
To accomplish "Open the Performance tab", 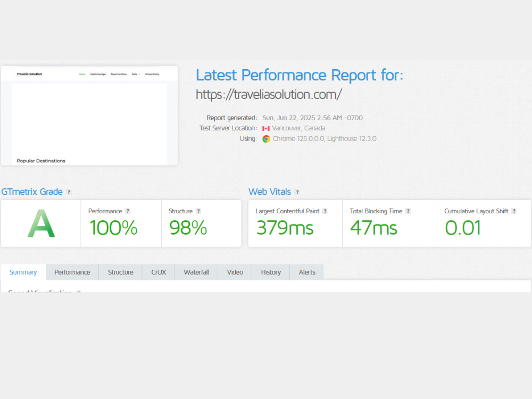I will [x=72, y=272].
